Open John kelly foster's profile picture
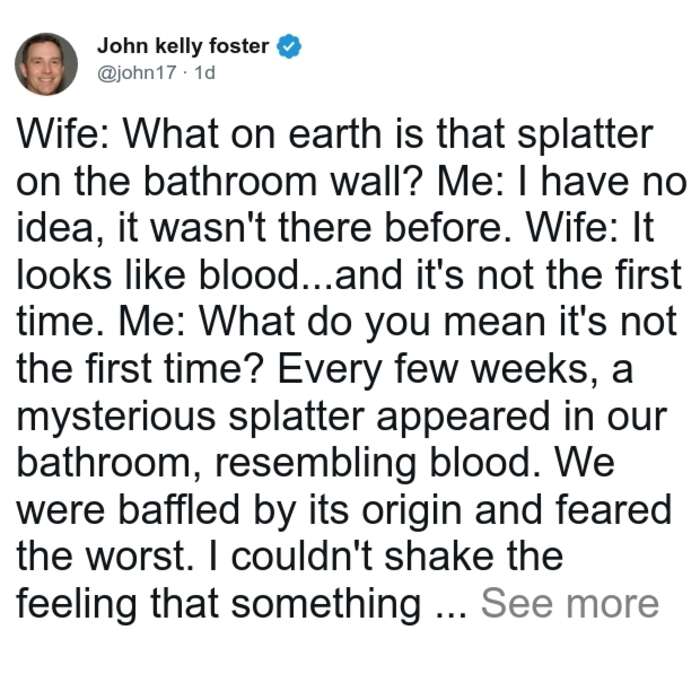This screenshot has height=700, width=700. 46,64
